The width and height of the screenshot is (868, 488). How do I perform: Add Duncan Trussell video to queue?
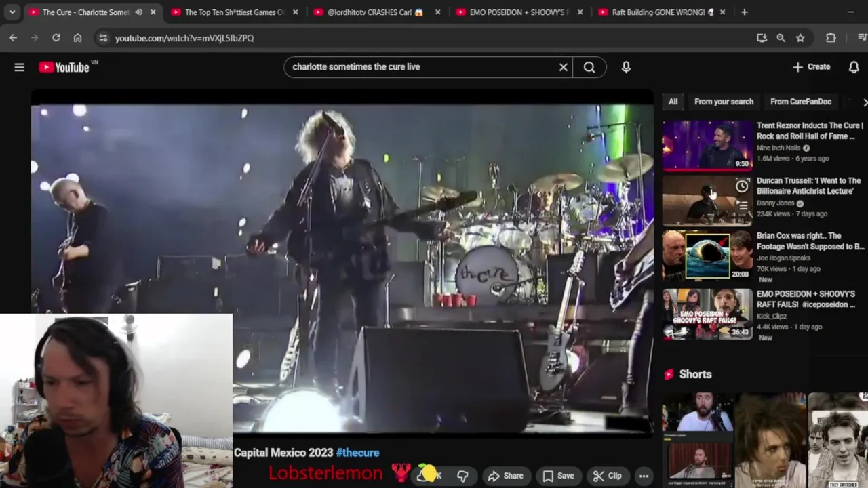click(742, 205)
